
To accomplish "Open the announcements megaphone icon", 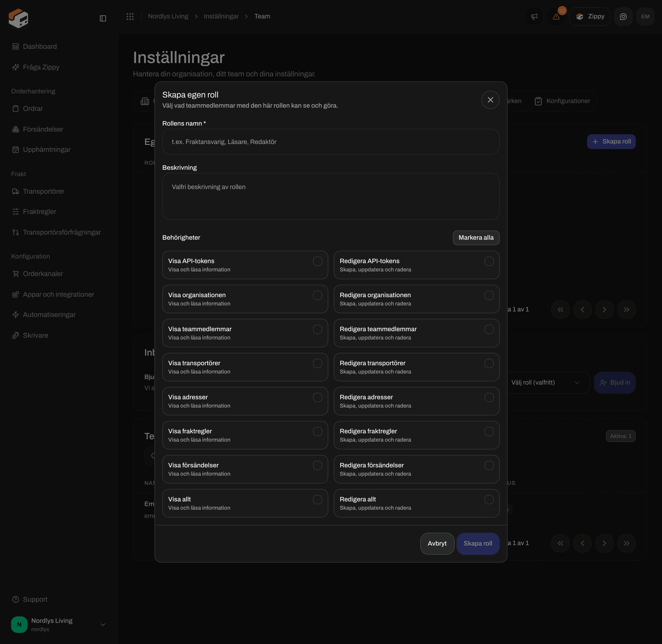I will tap(534, 17).
